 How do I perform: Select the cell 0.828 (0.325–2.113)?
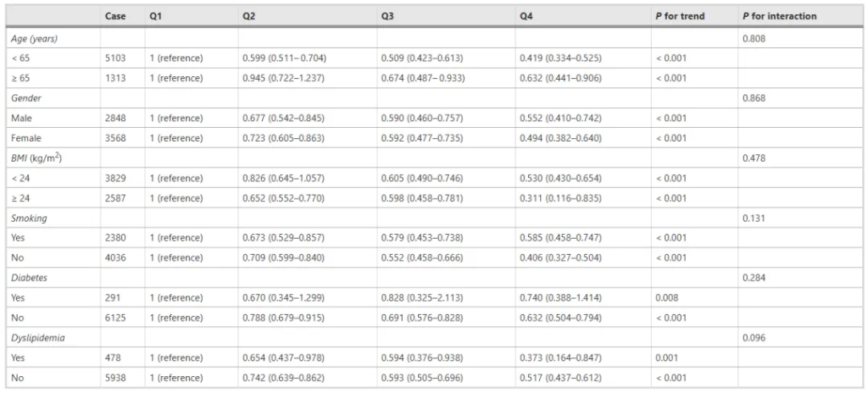pyautogui.click(x=422, y=298)
